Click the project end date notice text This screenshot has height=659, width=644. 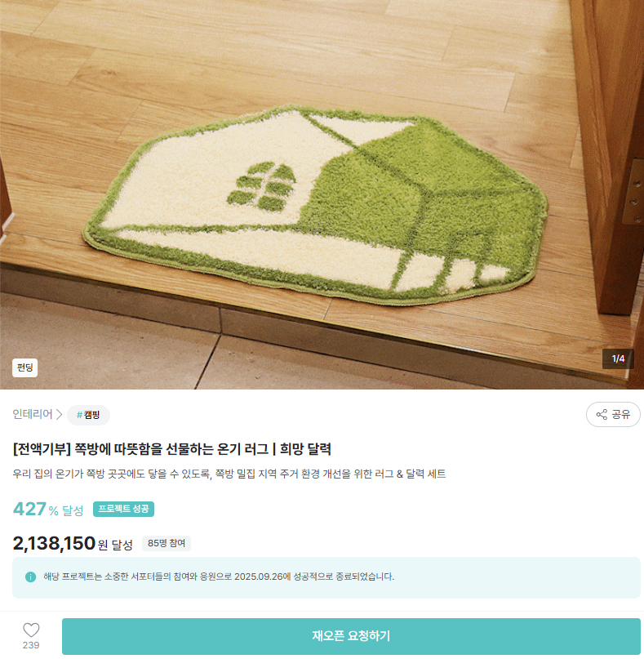pos(219,577)
